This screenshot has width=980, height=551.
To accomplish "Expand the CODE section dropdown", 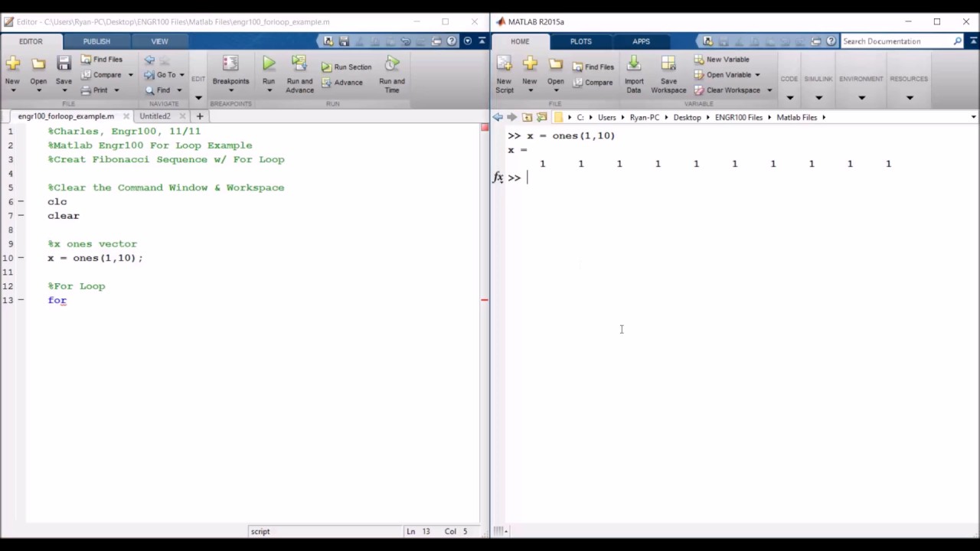I will click(789, 97).
